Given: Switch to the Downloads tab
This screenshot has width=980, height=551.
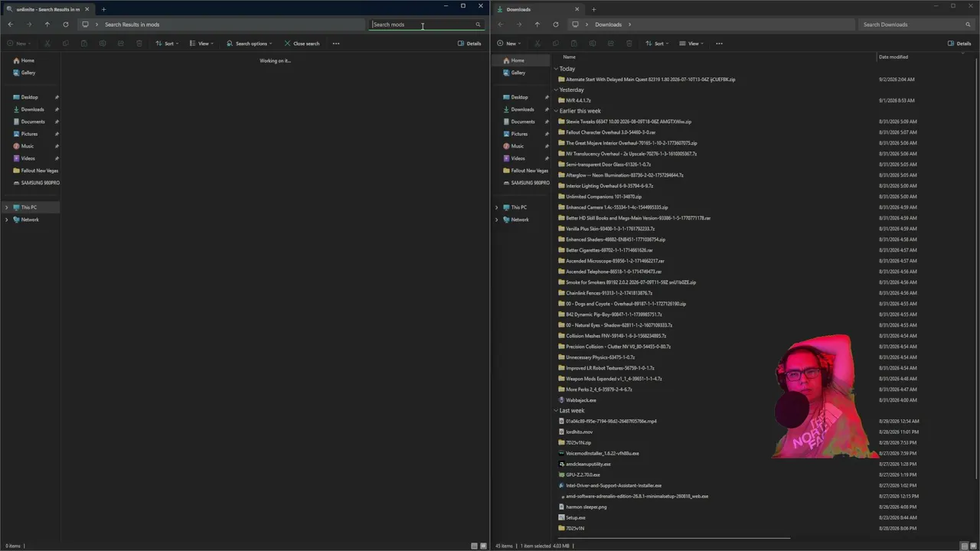Looking at the screenshot, I should point(533,9).
